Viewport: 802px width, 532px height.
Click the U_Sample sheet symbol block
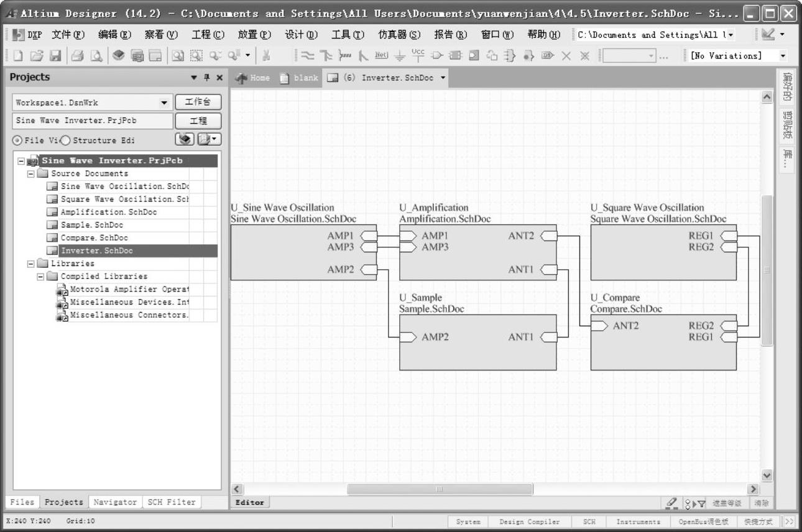(477, 342)
